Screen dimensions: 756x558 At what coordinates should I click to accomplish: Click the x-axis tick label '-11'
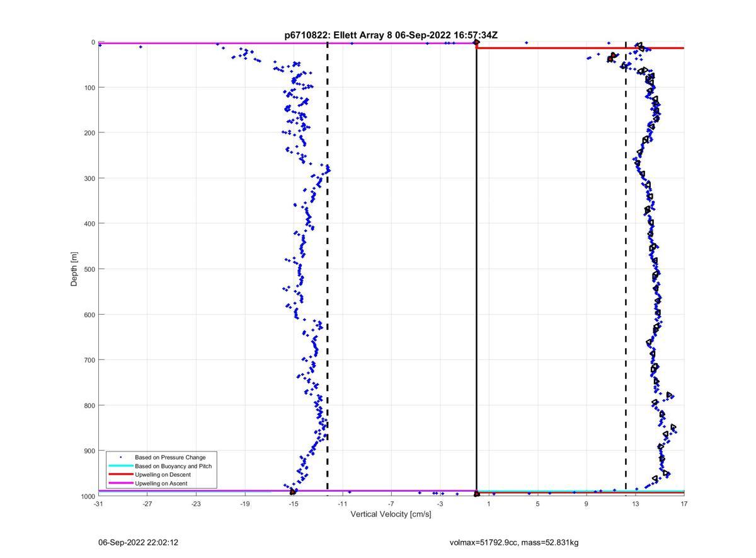click(x=342, y=504)
